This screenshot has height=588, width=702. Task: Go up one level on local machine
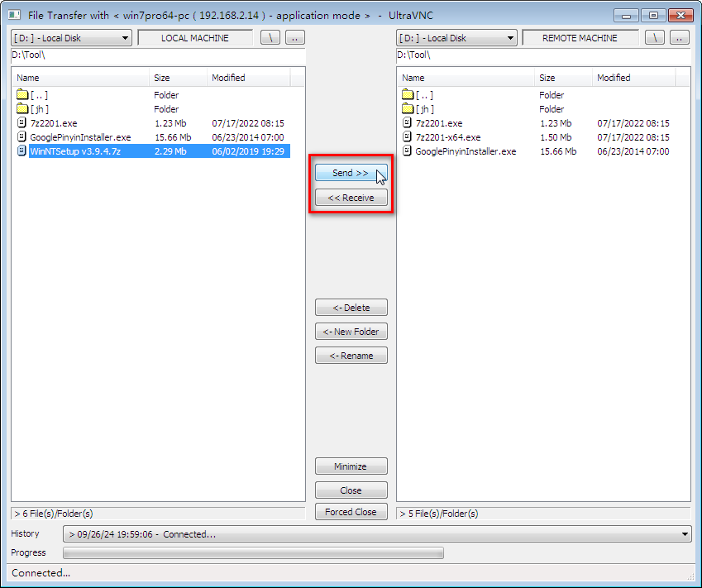tap(294, 38)
